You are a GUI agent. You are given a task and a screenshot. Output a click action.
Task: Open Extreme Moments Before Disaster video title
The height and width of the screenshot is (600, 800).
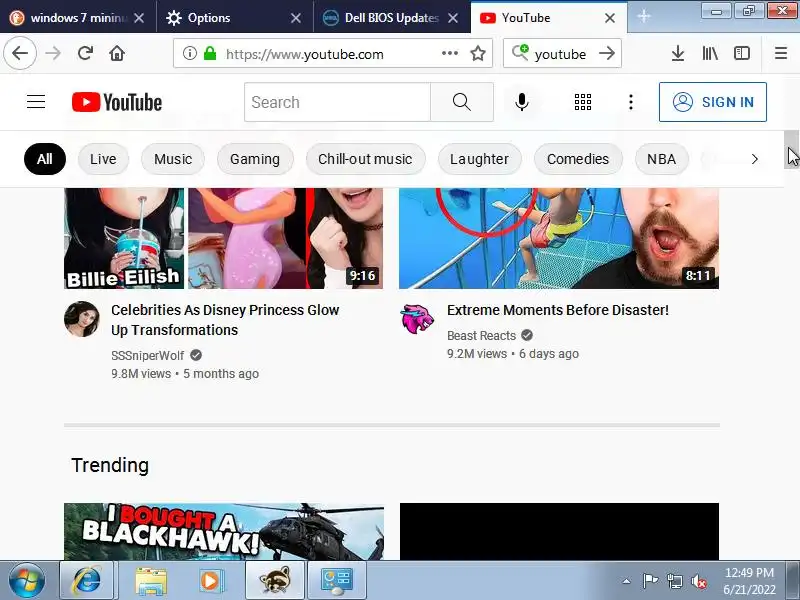point(558,310)
